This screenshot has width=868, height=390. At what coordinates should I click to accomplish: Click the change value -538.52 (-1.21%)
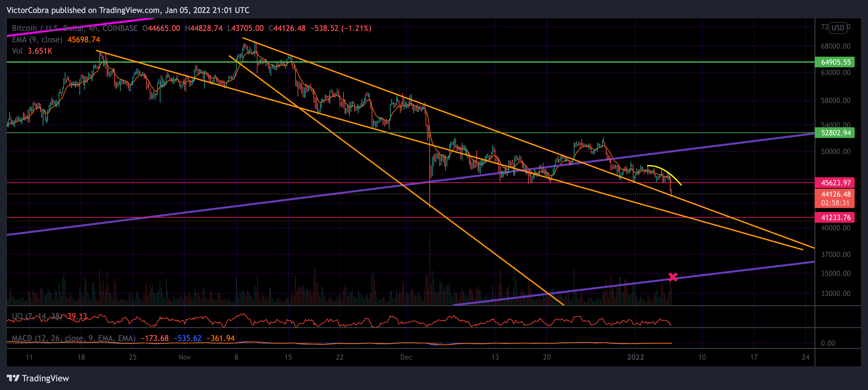(x=341, y=28)
